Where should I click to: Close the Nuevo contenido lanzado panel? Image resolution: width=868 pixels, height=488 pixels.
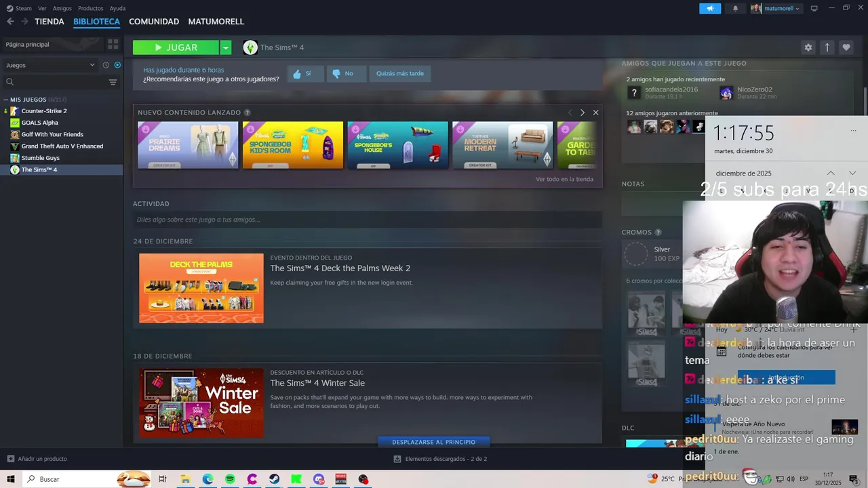coord(595,113)
